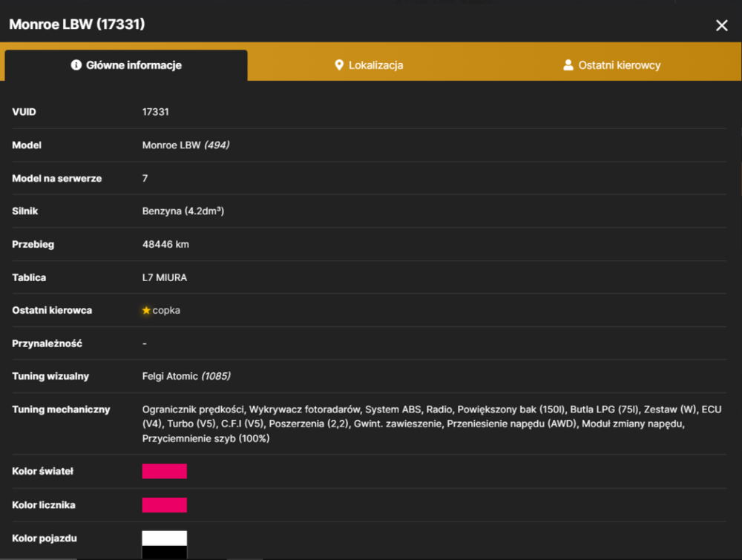Click the Model na serwerze value 7
Viewport: 742px width, 560px height.
(145, 178)
